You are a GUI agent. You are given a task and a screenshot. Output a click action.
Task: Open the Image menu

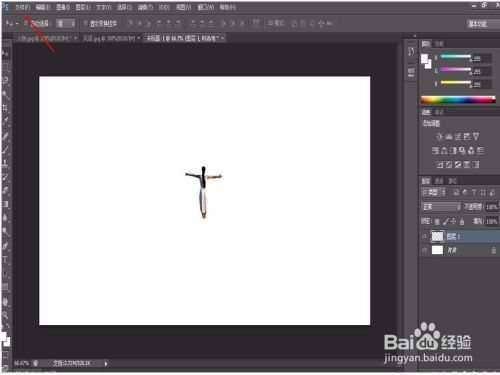(x=63, y=7)
